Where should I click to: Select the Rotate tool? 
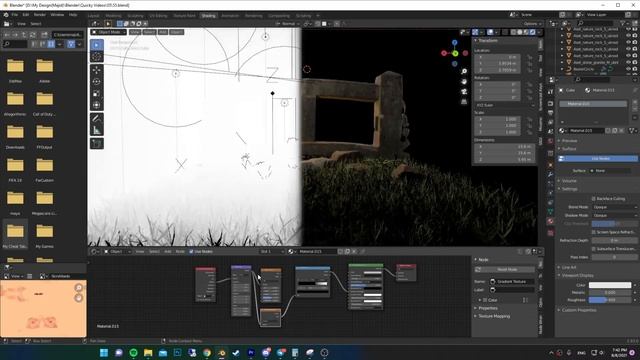pos(97,82)
